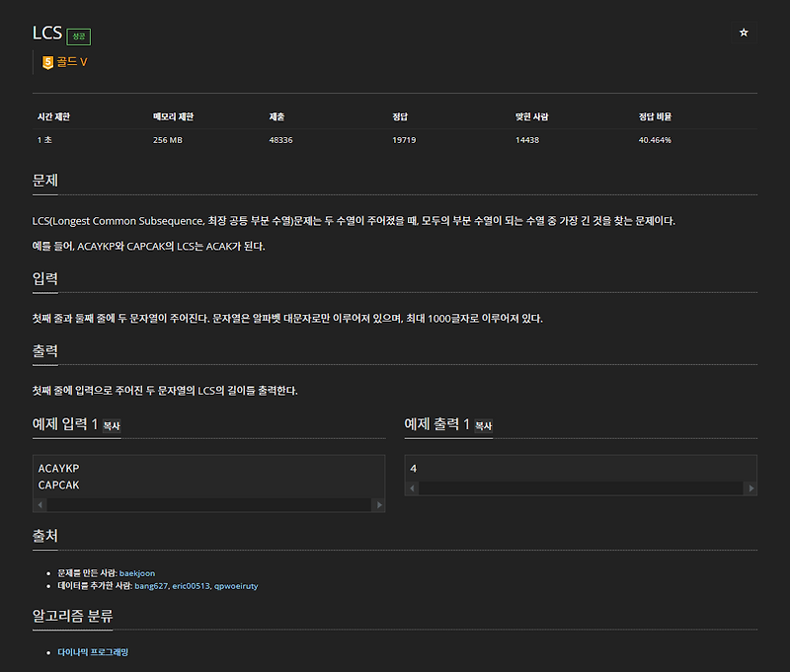
Task: Click the left scroll arrow under sample output
Action: pos(413,486)
